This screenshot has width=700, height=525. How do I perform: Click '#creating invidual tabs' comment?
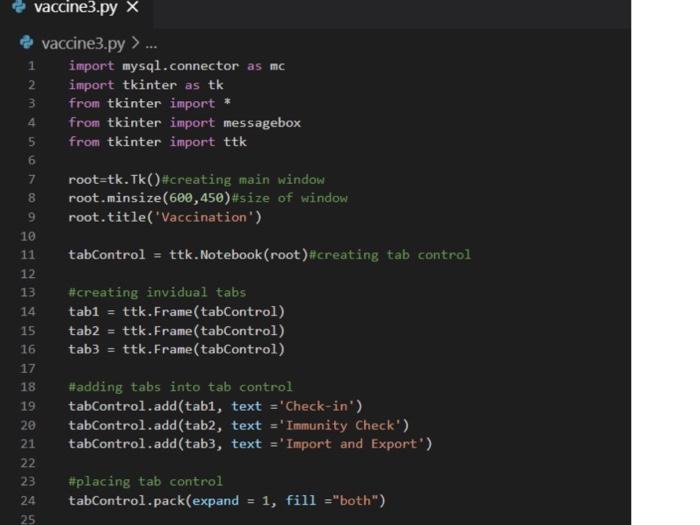tap(157, 292)
